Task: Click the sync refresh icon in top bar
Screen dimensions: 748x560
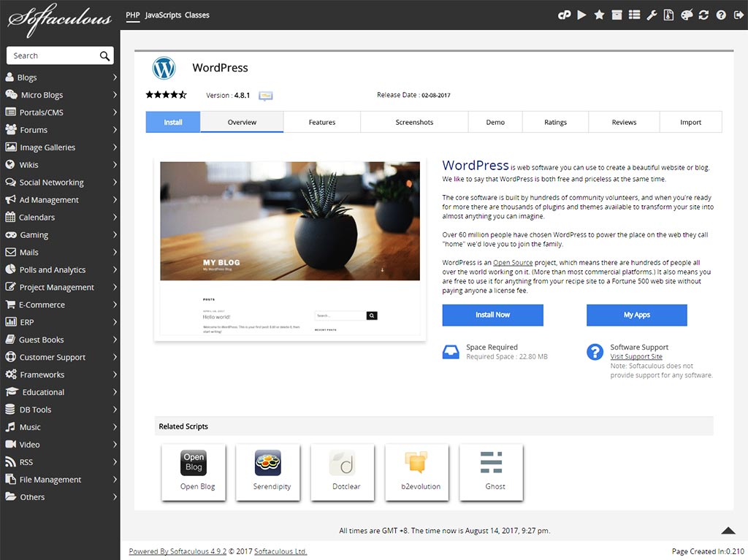Action: tap(703, 15)
